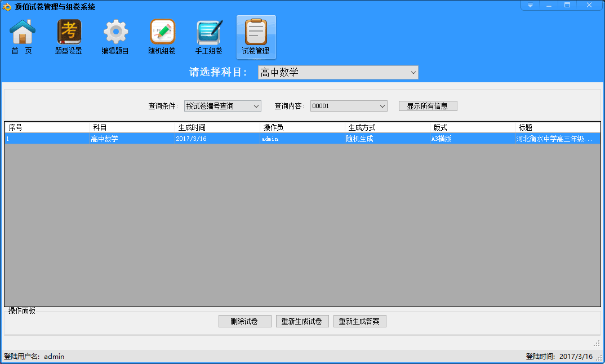This screenshot has width=605, height=364.
Task: Click the app logo in title bar
Action: coord(7,7)
